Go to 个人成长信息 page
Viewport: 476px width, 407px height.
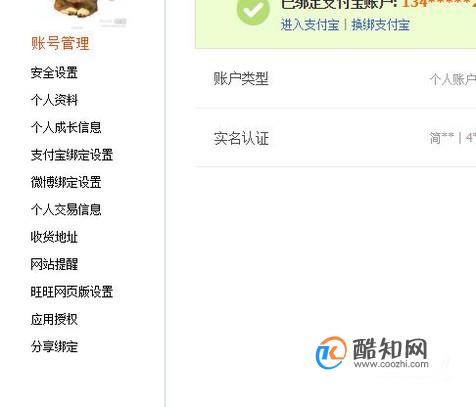click(66, 127)
